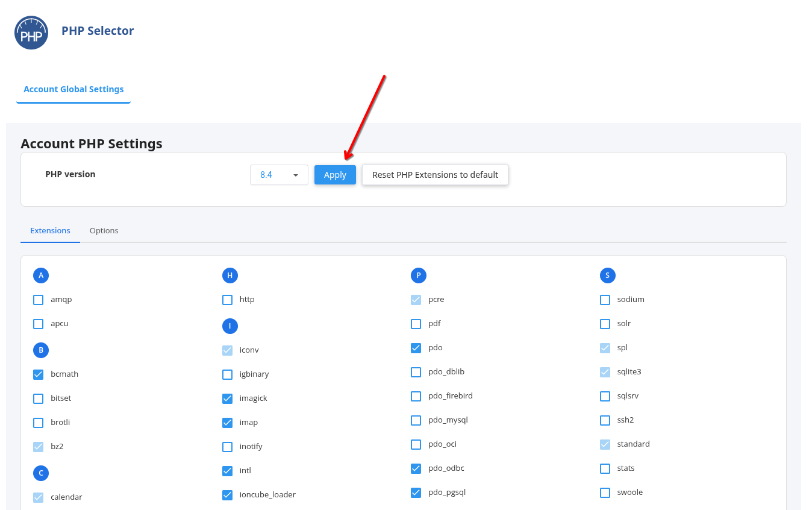Switch to the Extensions tab
This screenshot has width=812, height=510.
(51, 231)
